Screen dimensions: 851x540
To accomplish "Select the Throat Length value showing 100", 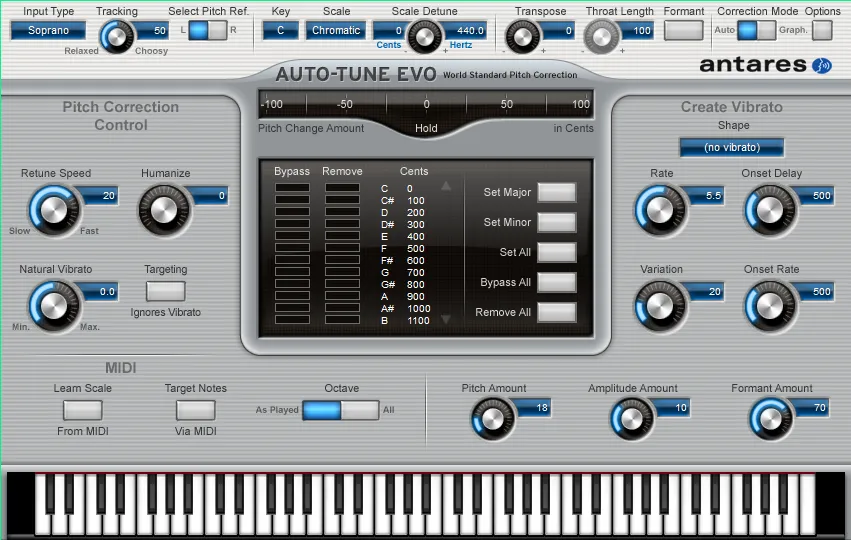I will (637, 30).
